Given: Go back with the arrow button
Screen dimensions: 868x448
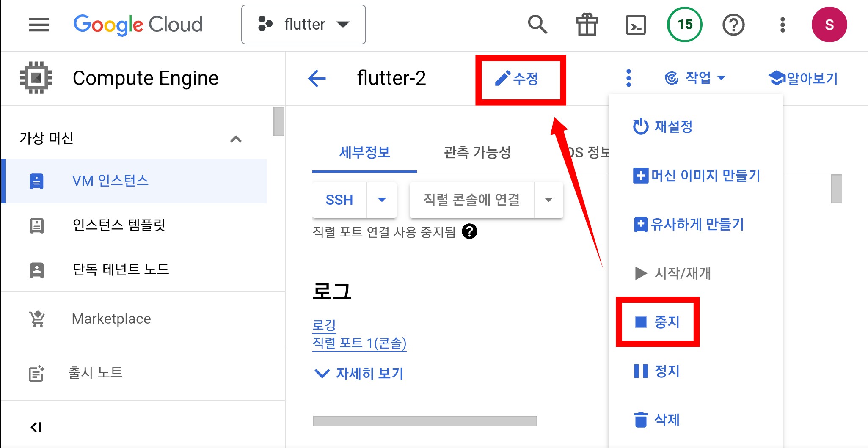Looking at the screenshot, I should [x=317, y=78].
